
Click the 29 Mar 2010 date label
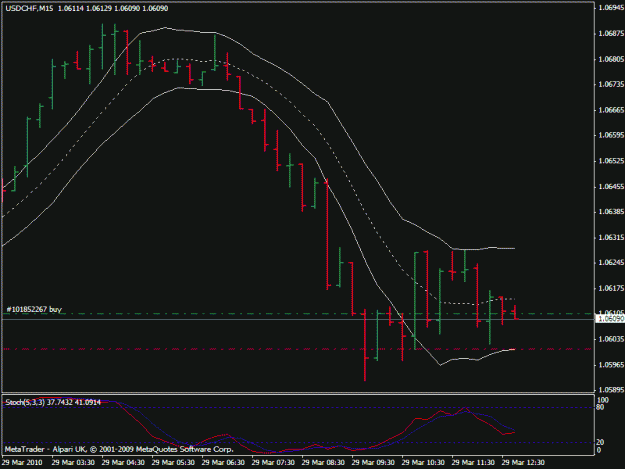[x=22, y=463]
